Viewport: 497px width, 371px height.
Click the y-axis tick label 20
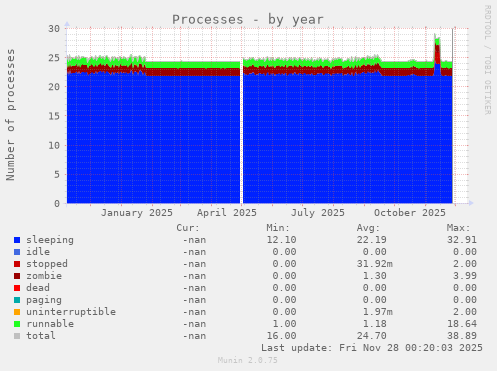tap(54, 87)
